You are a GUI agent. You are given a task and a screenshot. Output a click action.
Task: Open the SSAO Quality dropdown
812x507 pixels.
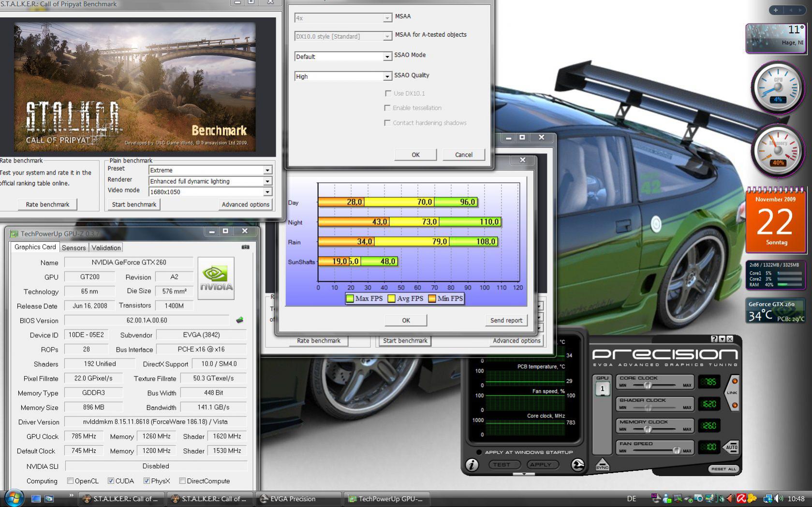click(x=343, y=76)
